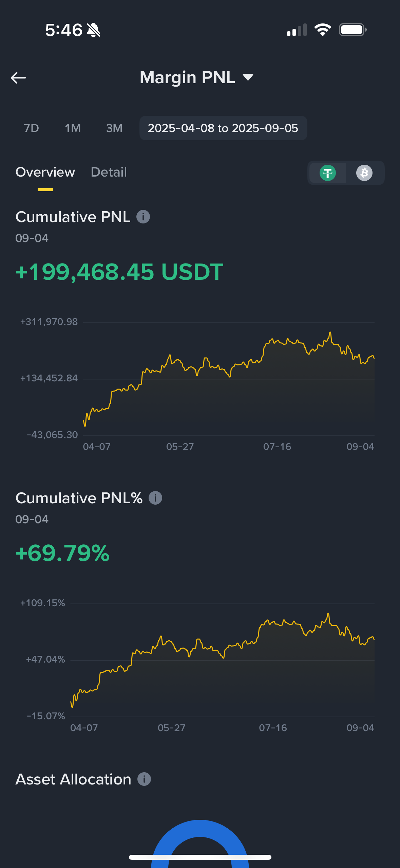Switch to the Detail tab

(x=109, y=172)
